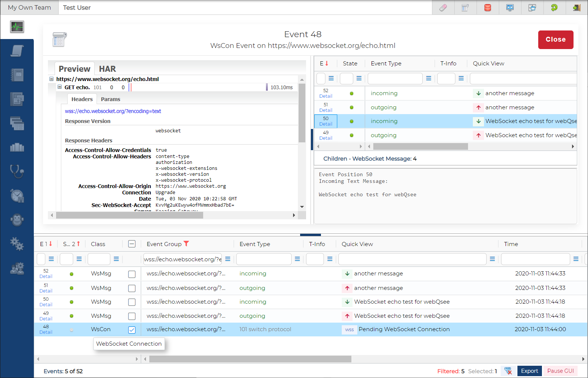The image size is (588, 378).
Task: Open detail grid Event Type filter menu
Action: [429, 78]
